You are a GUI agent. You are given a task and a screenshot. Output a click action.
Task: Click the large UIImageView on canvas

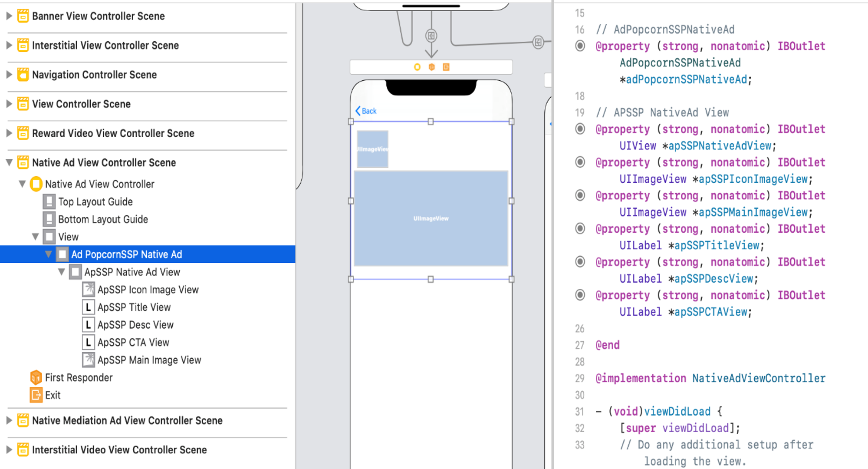pos(431,218)
